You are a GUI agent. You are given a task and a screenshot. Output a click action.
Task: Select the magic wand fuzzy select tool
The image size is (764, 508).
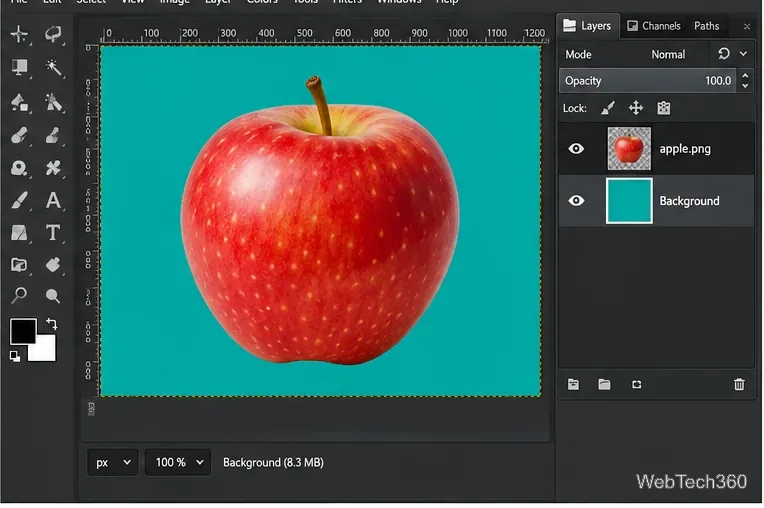pos(53,67)
